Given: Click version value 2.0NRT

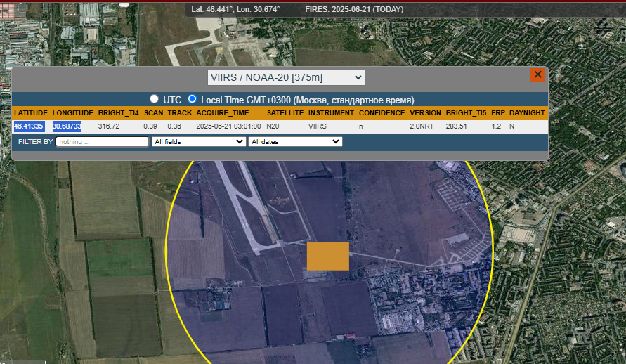Looking at the screenshot, I should [422, 126].
